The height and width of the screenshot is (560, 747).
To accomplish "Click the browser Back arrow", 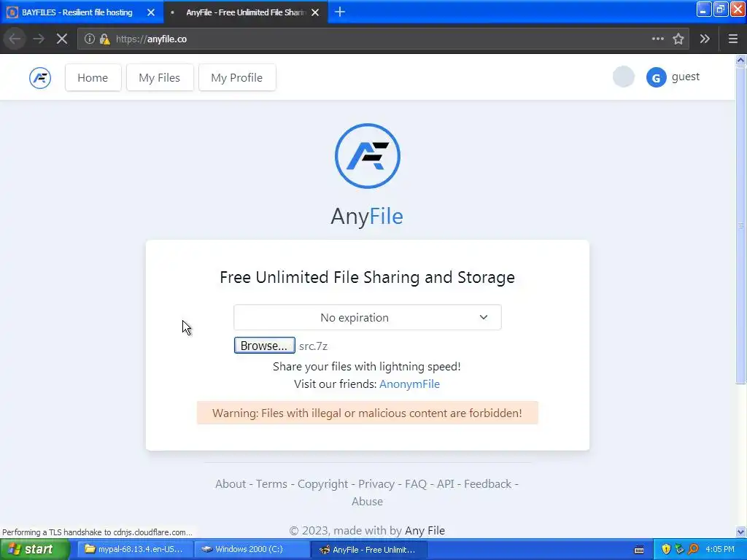I will (15, 39).
